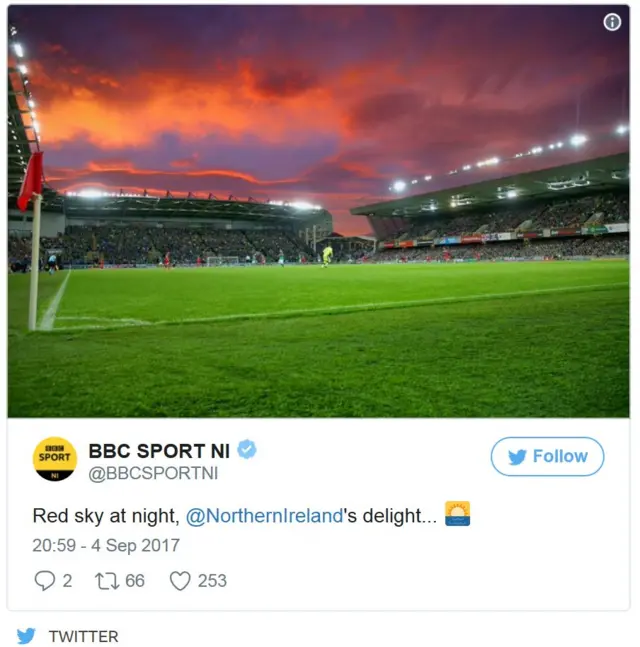Screen dimensions: 640x647
Task: Click the info icon on the photo
Action: tap(612, 23)
